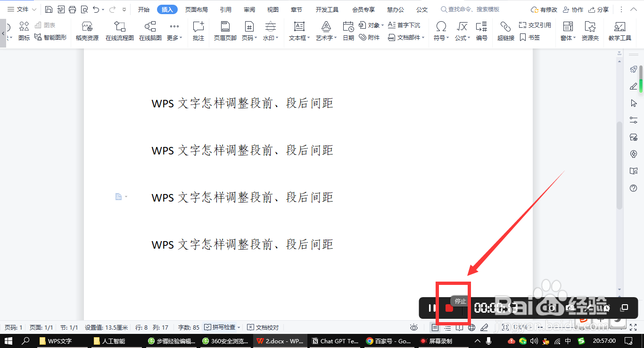The image size is (644, 348).
Task: Open help question mark in right sidebar
Action: pyautogui.click(x=634, y=188)
